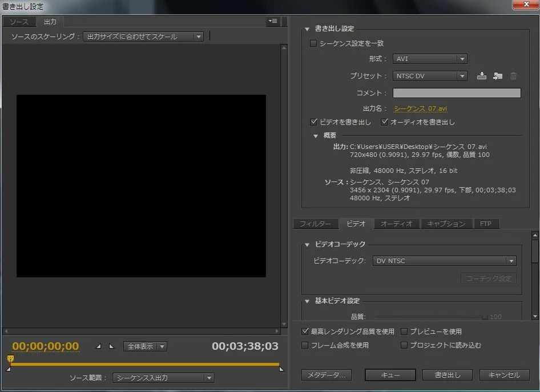Click the black video preview area

click(141, 186)
